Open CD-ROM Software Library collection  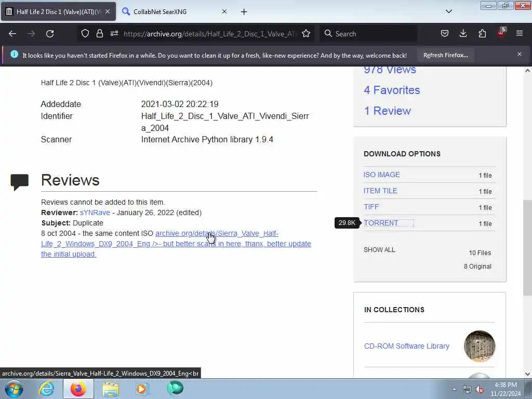tap(406, 346)
